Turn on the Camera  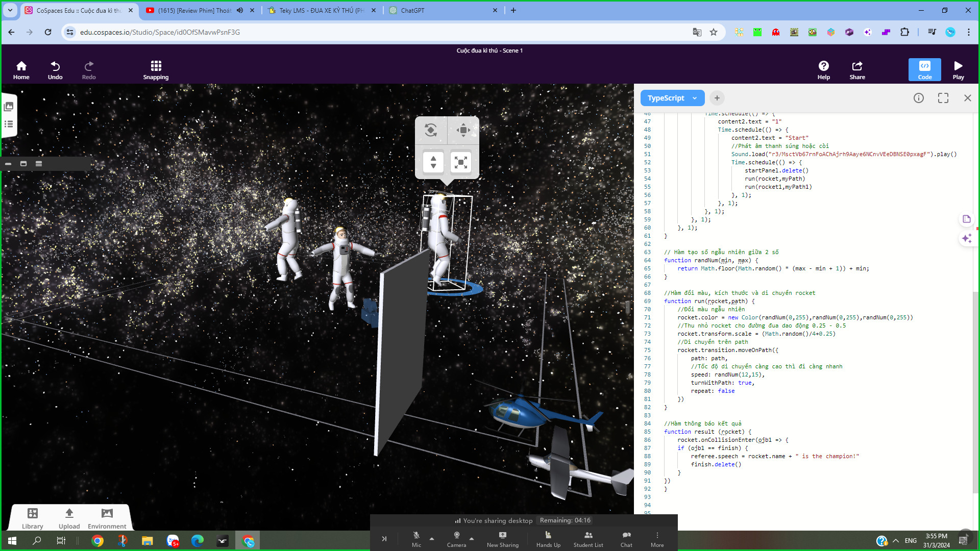coord(456,539)
